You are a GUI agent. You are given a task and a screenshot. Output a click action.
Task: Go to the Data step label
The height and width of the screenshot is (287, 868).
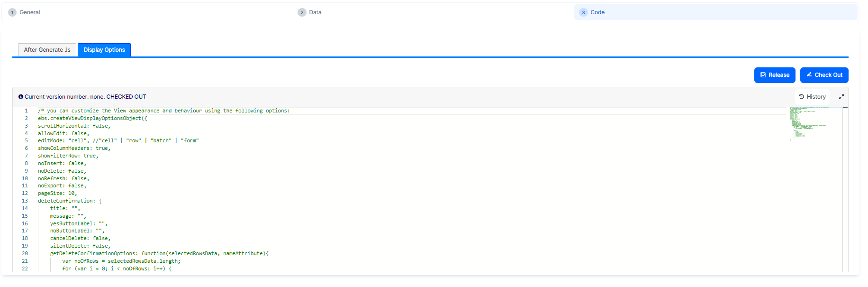coord(315,12)
